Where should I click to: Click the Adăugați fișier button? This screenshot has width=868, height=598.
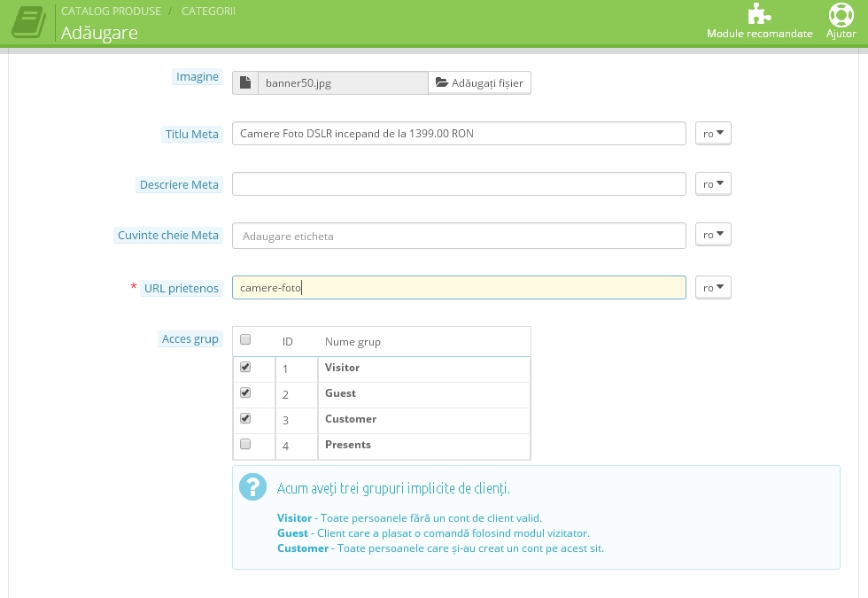click(x=479, y=83)
